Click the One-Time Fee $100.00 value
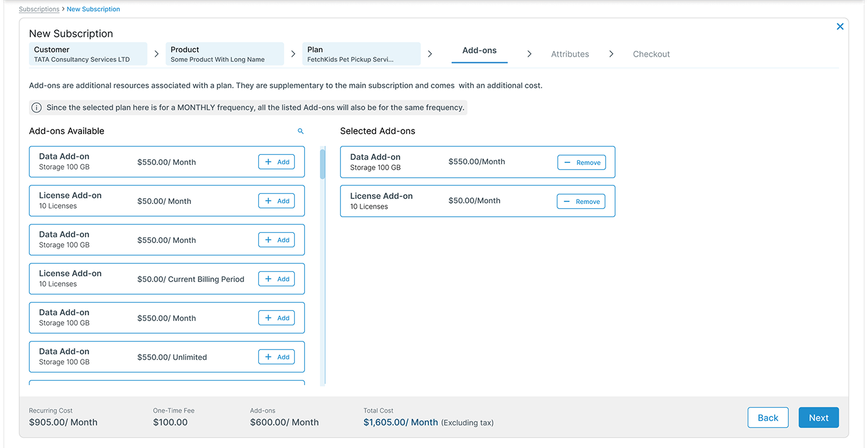Viewport: 868px width, 448px height. [x=170, y=422]
